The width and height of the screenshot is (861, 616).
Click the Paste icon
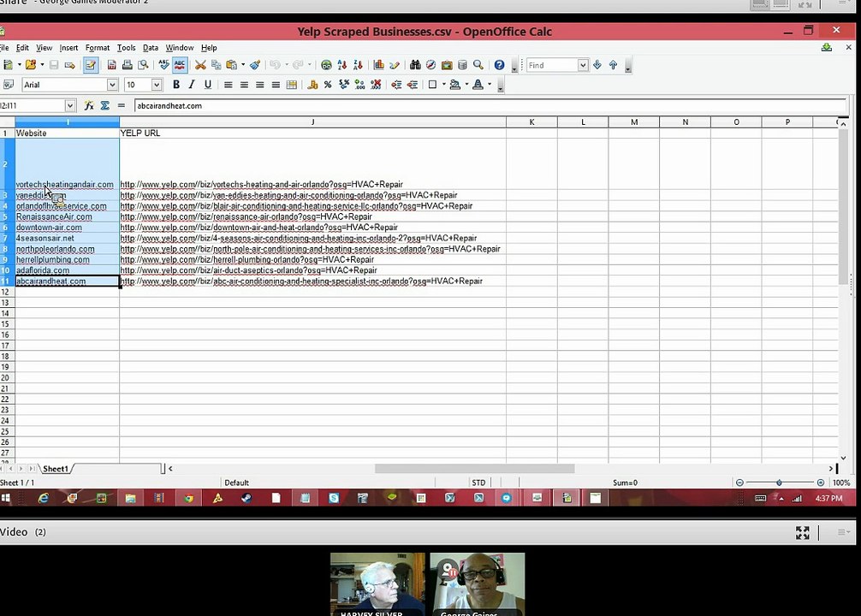pyautogui.click(x=232, y=65)
